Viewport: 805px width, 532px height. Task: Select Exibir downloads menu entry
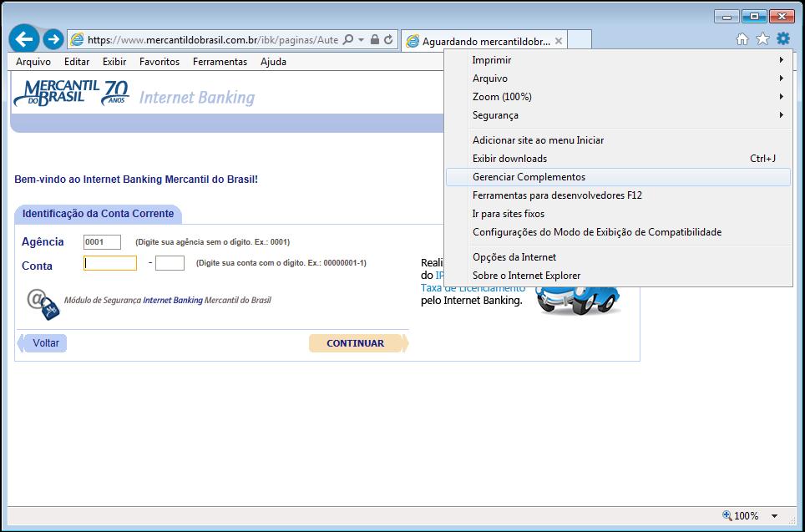click(x=618, y=159)
